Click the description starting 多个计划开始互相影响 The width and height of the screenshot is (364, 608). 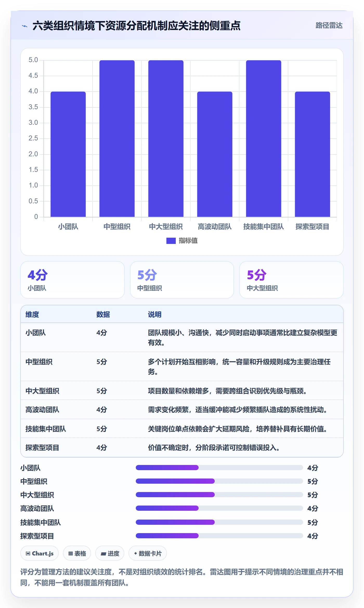pos(239,367)
